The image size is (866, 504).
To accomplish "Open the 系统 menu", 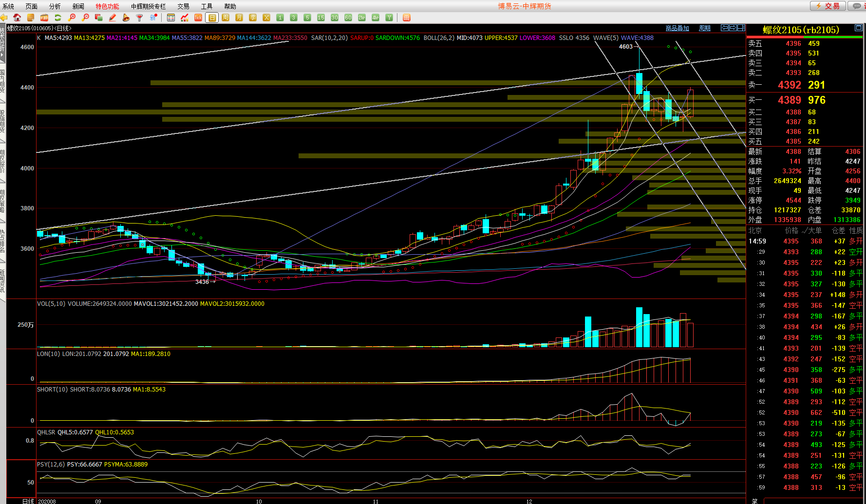I will tap(8, 6).
